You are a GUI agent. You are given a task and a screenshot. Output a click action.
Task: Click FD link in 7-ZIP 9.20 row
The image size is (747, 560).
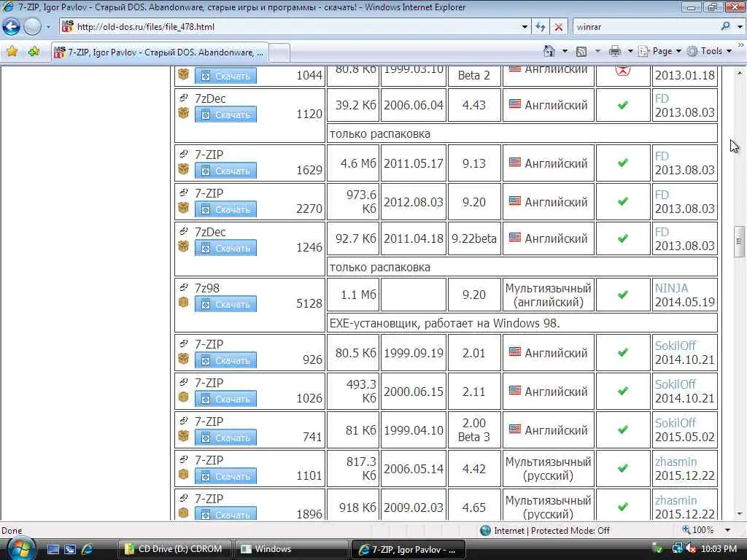(662, 195)
